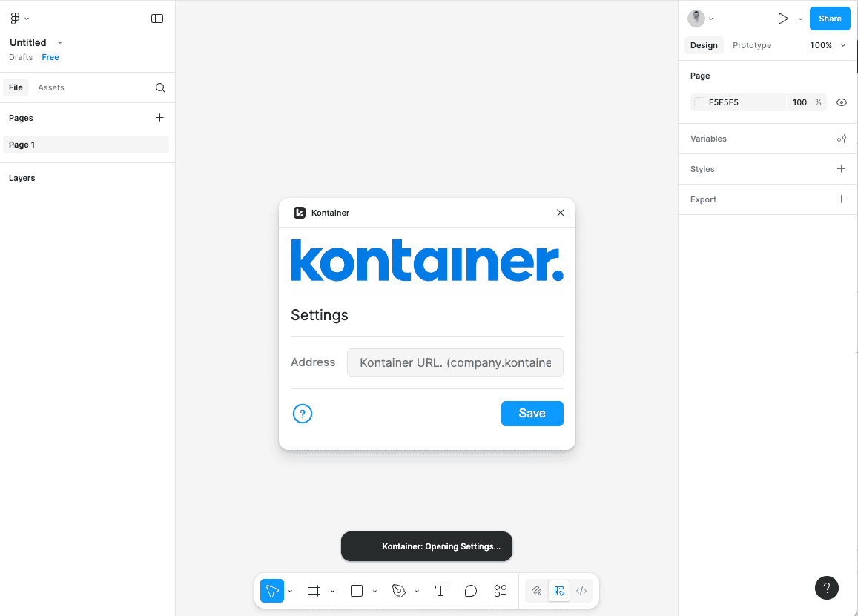Toggle the annotate pencil tool
858x616 pixels.
[536, 591]
